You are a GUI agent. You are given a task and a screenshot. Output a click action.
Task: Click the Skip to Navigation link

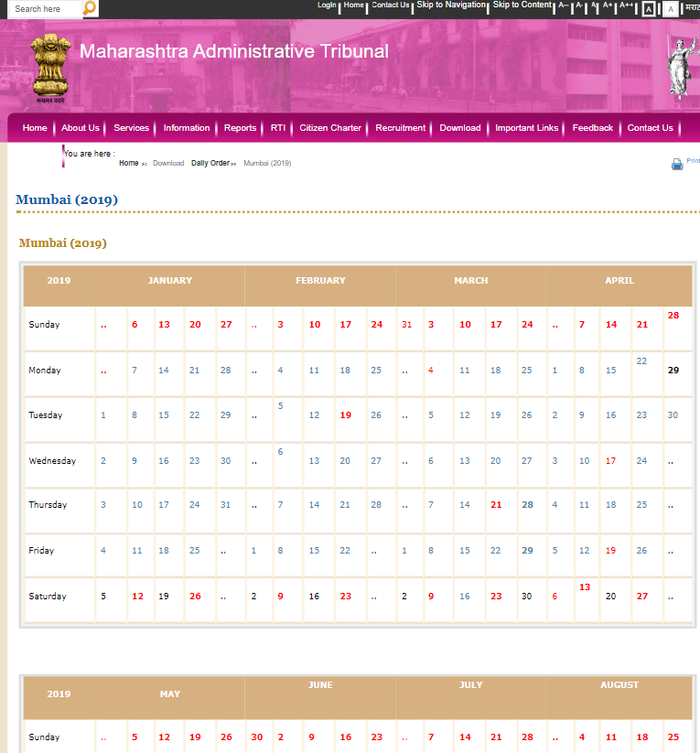[x=451, y=5]
